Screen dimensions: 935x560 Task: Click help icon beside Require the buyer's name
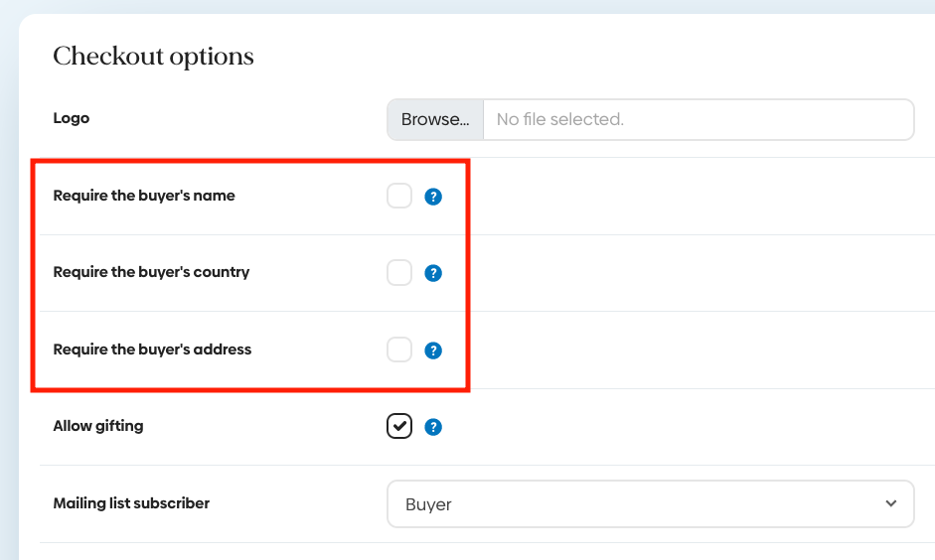click(433, 197)
